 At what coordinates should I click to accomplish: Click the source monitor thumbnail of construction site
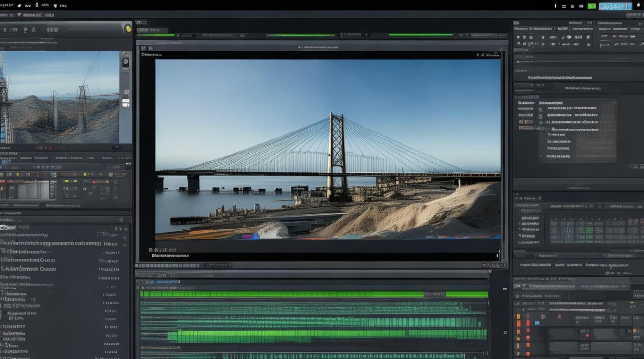pos(59,97)
